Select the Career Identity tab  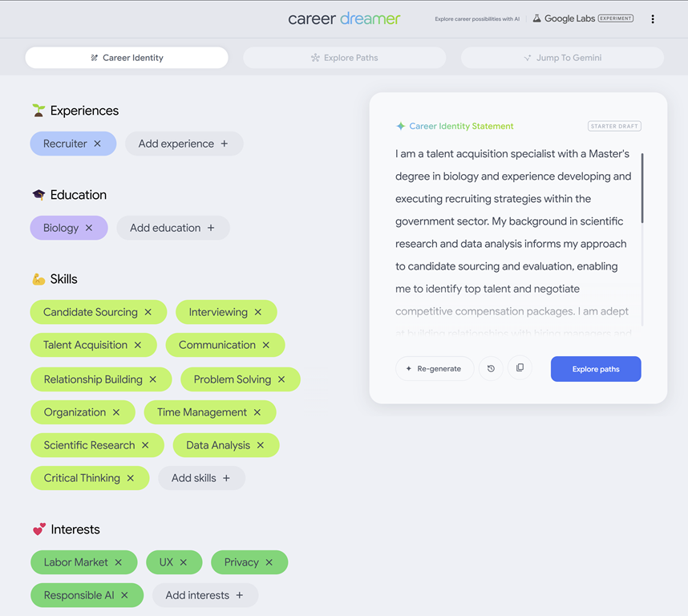[x=127, y=58]
